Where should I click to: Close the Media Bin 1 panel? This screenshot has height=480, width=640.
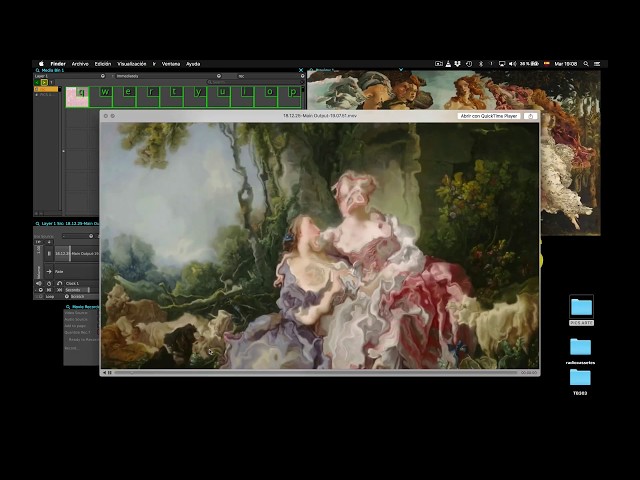(x=301, y=70)
